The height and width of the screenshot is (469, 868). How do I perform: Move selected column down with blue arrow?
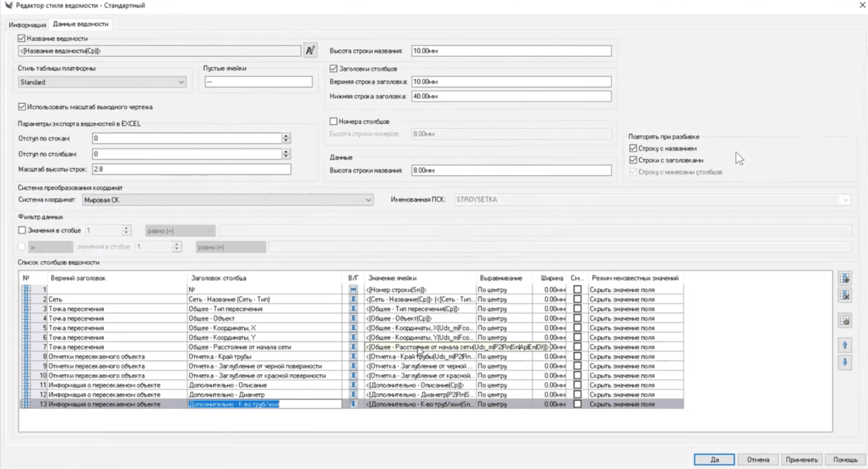(x=845, y=362)
